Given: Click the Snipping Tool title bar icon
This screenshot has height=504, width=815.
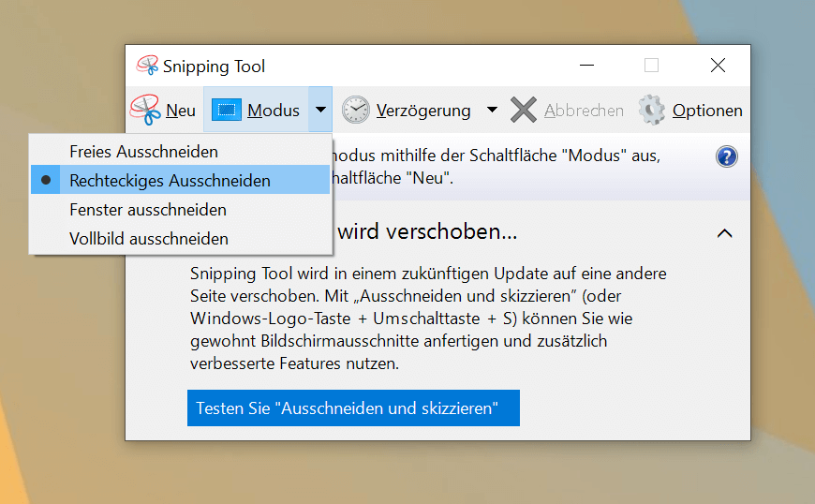Looking at the screenshot, I should [147, 66].
